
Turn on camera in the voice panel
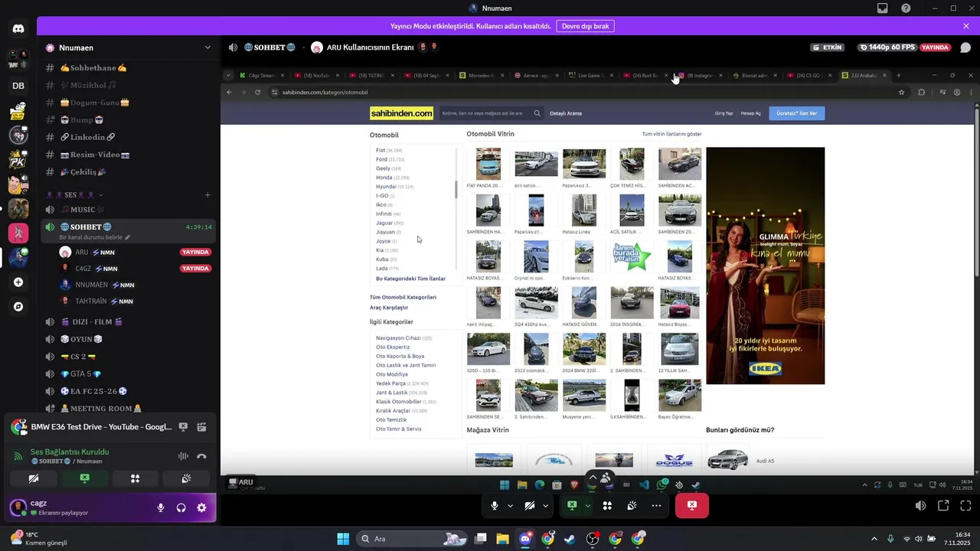[x=34, y=478]
